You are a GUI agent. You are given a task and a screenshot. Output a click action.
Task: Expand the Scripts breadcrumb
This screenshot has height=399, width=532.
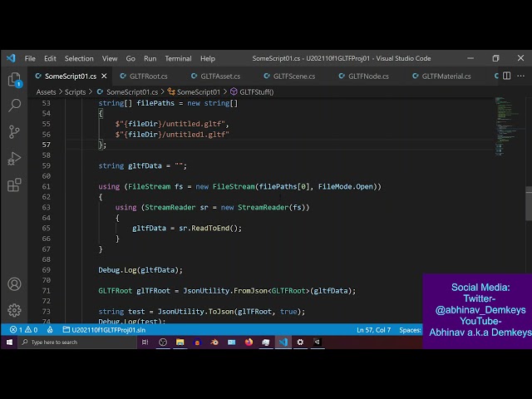point(76,92)
